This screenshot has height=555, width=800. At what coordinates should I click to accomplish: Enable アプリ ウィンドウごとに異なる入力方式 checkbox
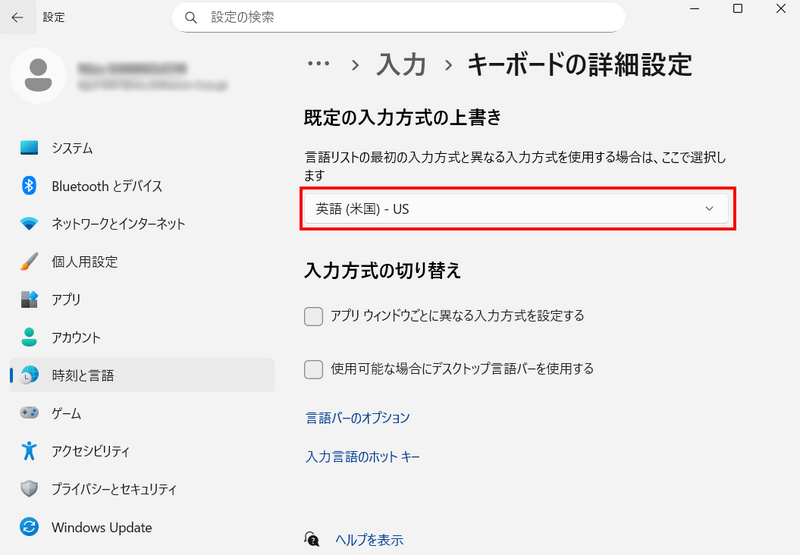point(313,316)
